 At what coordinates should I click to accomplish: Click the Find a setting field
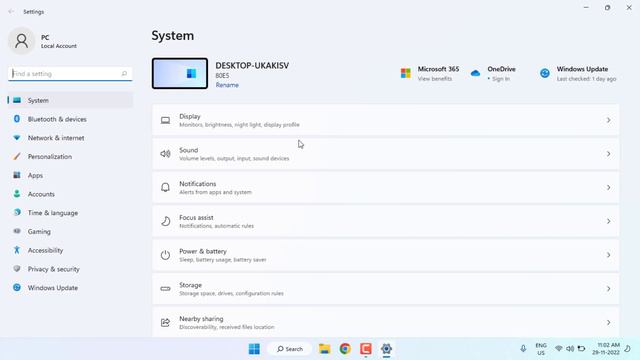pyautogui.click(x=70, y=73)
